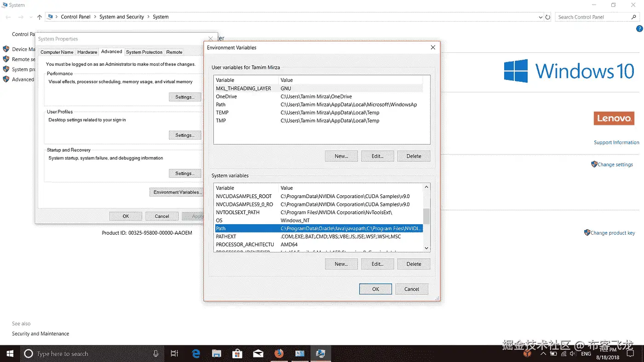644x362 pixels.
Task: Confirm Environment Variables dialog with OK
Action: (x=376, y=289)
